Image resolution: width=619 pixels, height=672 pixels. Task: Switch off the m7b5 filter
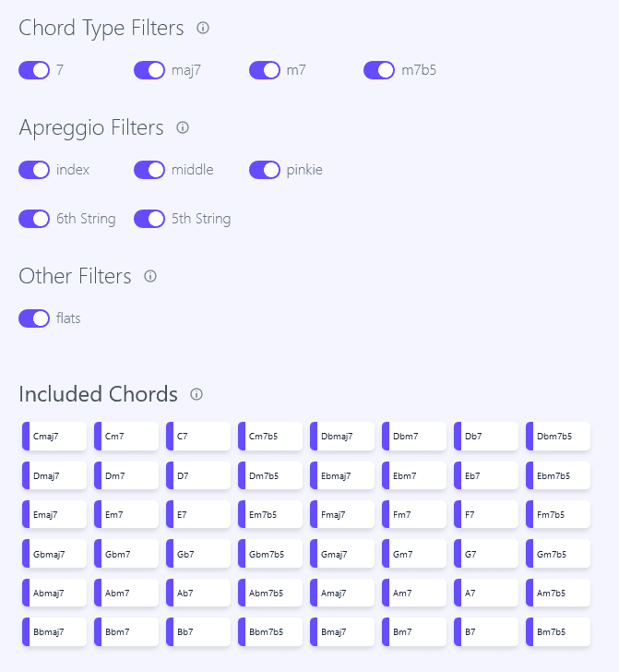(379, 70)
